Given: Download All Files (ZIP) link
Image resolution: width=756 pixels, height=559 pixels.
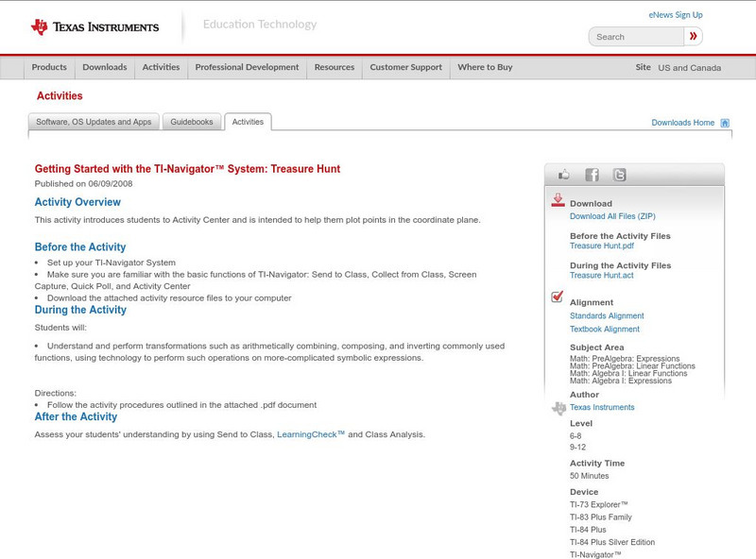Looking at the screenshot, I should 612,216.
